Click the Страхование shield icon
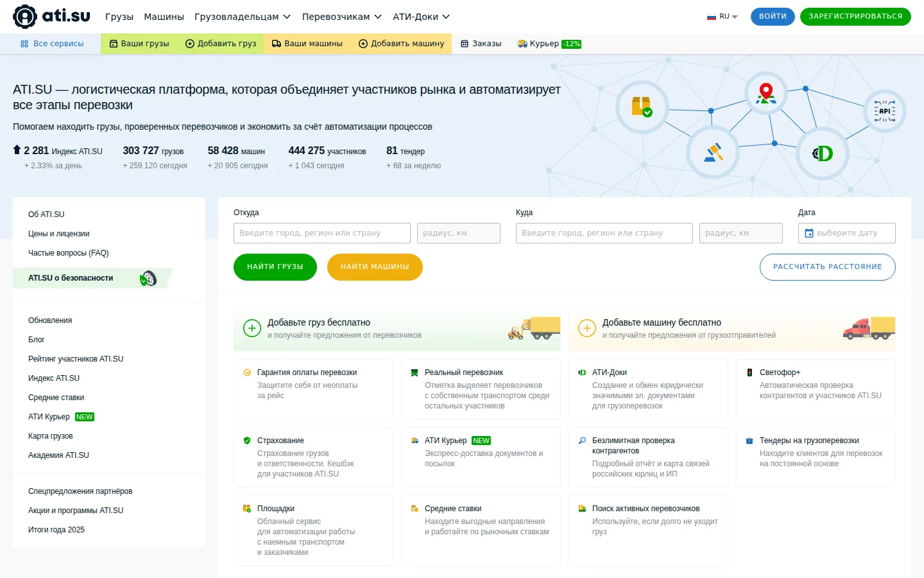This screenshot has width=924, height=578. tap(247, 441)
